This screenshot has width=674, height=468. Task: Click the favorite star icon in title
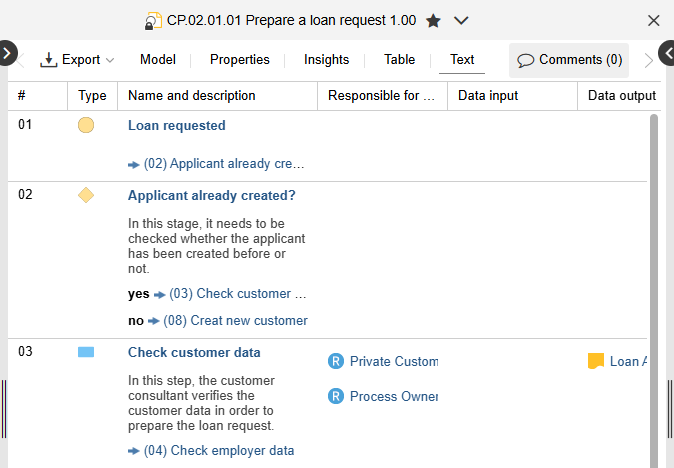[433, 21]
